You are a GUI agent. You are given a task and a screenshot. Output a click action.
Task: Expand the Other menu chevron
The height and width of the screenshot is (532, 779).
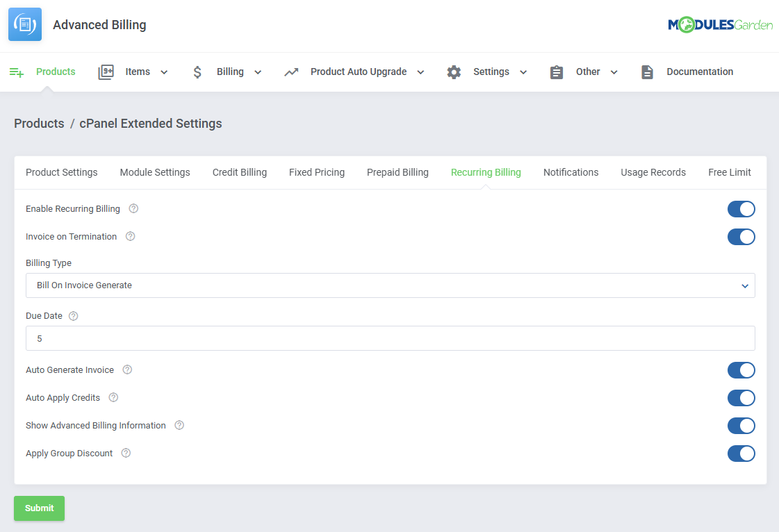(614, 72)
